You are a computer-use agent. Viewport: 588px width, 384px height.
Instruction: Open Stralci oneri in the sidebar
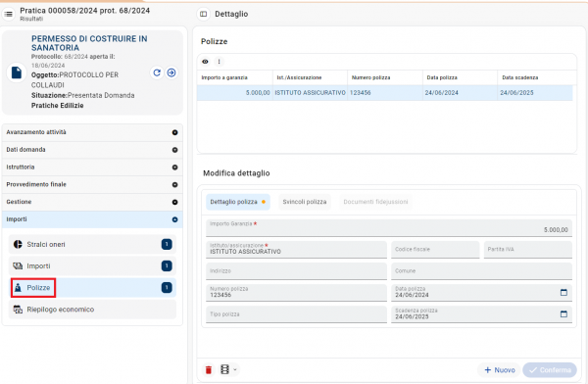[x=92, y=244]
